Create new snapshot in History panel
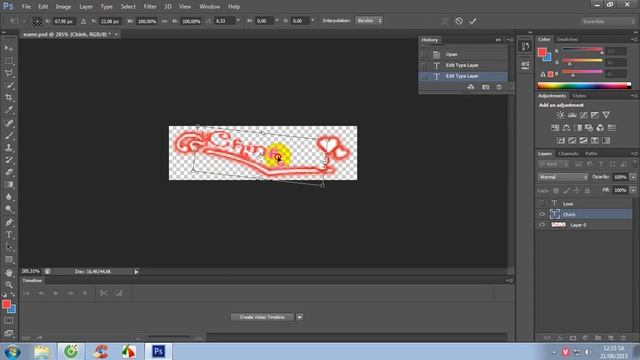640x360 pixels. [x=485, y=87]
